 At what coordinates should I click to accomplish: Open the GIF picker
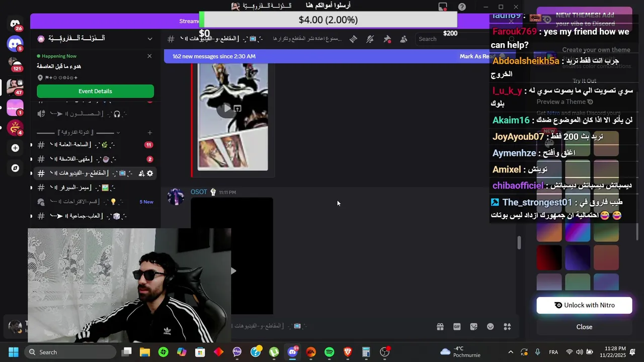point(457,326)
